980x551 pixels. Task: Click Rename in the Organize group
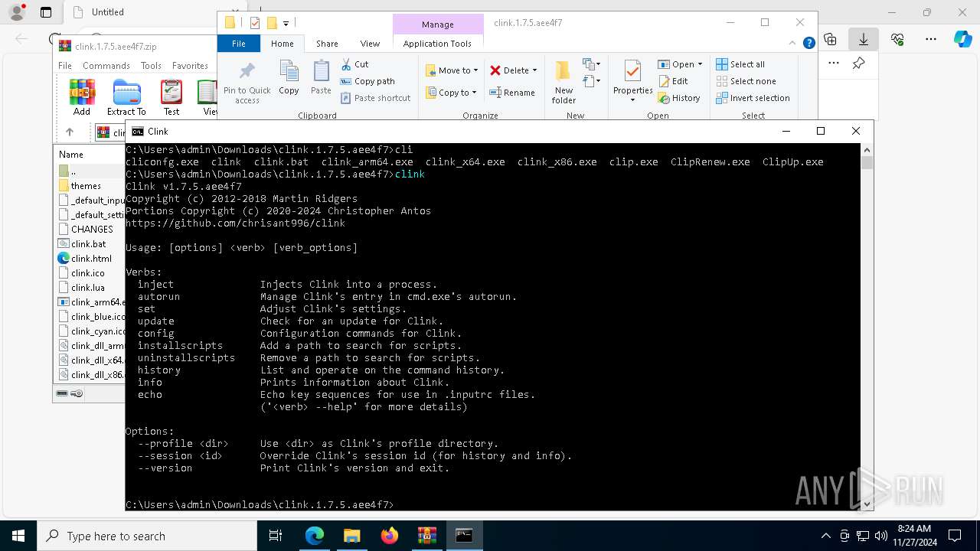click(512, 93)
